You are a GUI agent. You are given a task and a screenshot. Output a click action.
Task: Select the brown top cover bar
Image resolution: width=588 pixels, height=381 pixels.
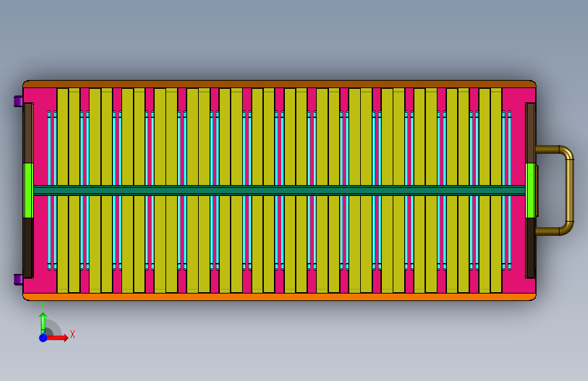pyautogui.click(x=279, y=84)
